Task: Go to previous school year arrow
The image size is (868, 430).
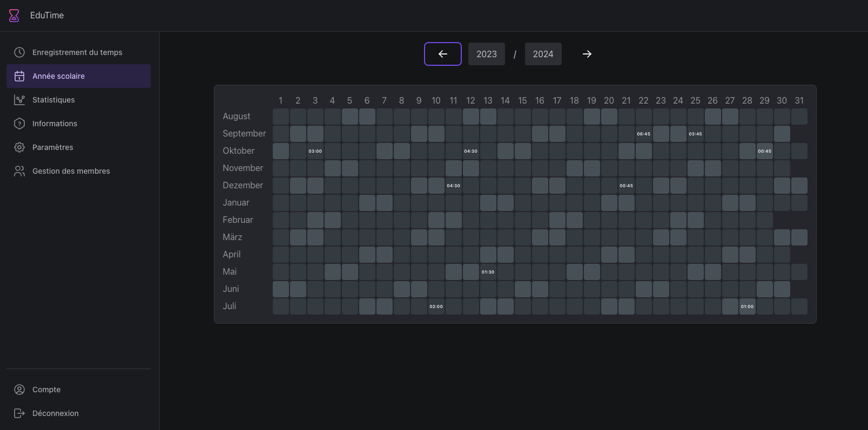Action: point(443,54)
